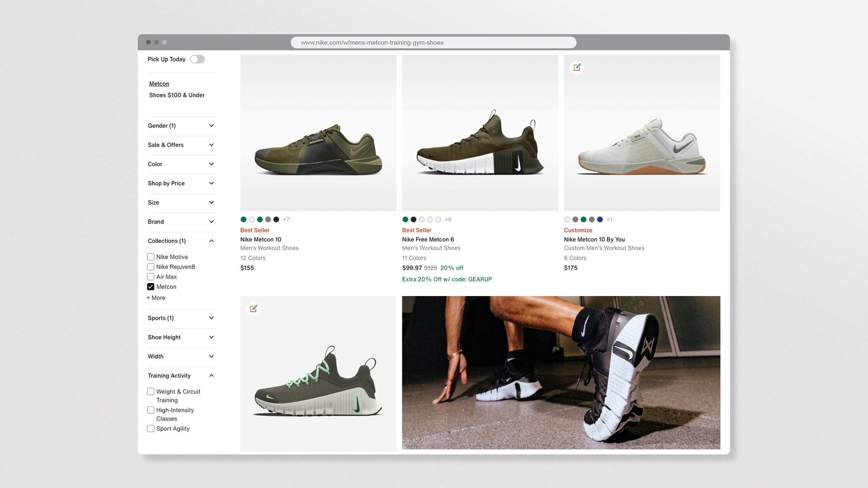Open the Shoes $100 & Under category

(177, 95)
